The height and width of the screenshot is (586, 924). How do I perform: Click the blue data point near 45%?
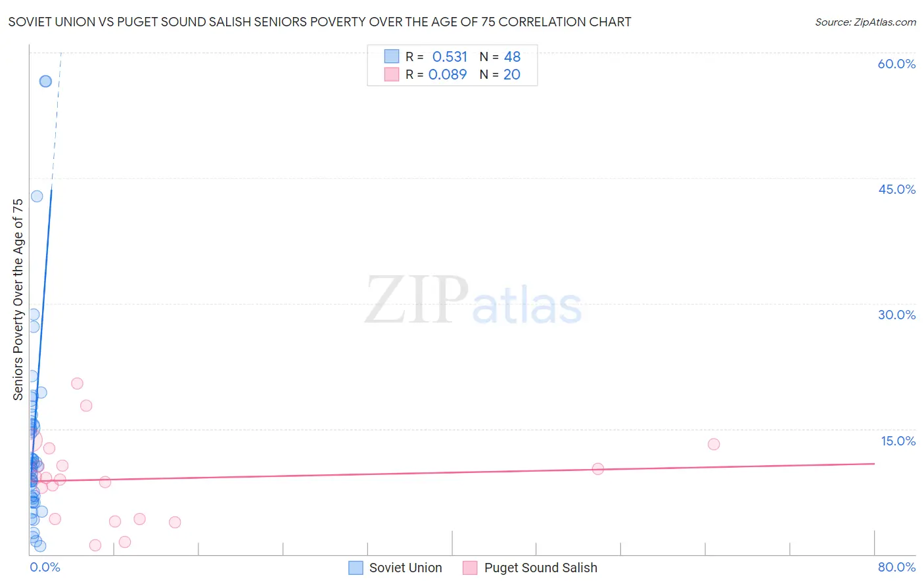tap(37, 196)
